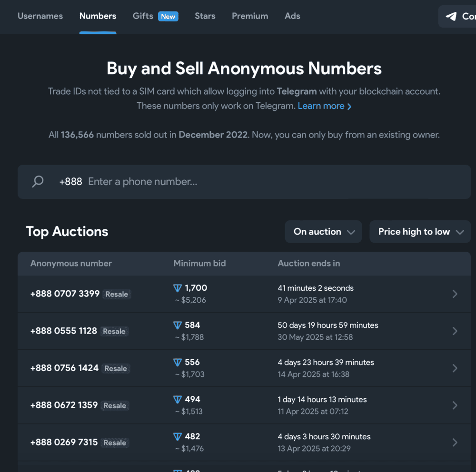Open the Ads tab
Screen dimensions: 476x472
tap(292, 16)
